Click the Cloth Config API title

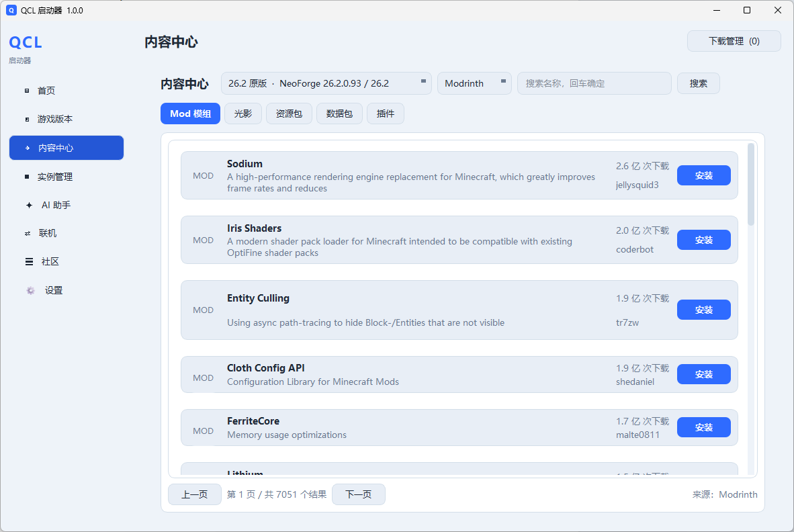(x=266, y=368)
